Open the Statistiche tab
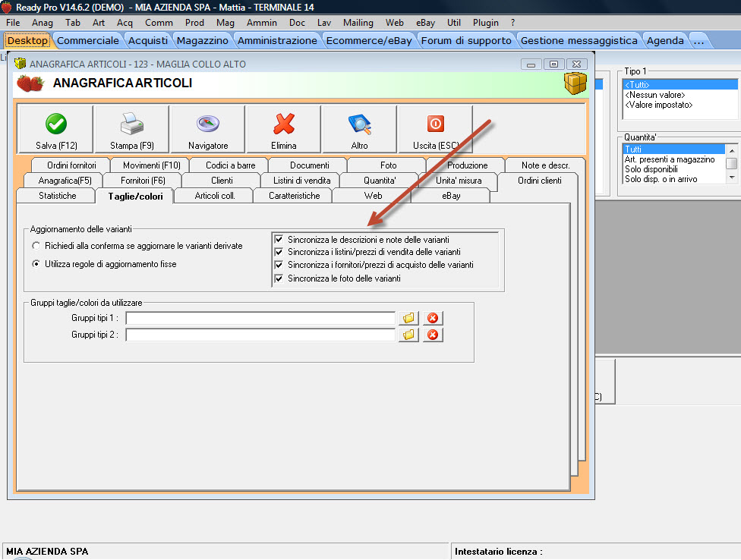 click(x=57, y=196)
